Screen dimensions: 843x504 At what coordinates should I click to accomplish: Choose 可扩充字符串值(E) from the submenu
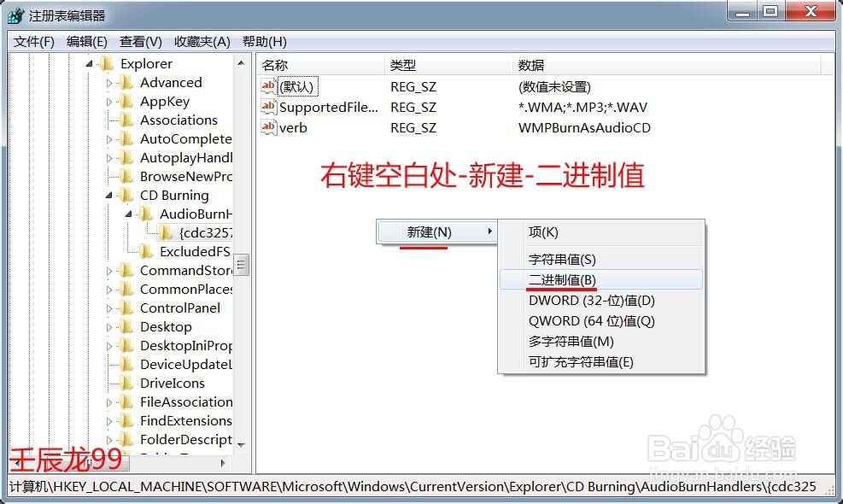(x=600, y=361)
